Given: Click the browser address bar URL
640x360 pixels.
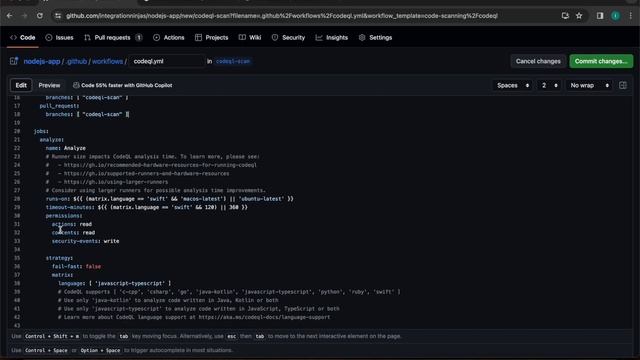Looking at the screenshot, I should [x=282, y=16].
